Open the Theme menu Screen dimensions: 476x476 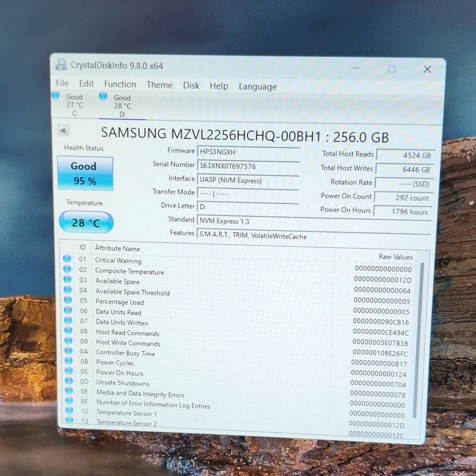(160, 85)
